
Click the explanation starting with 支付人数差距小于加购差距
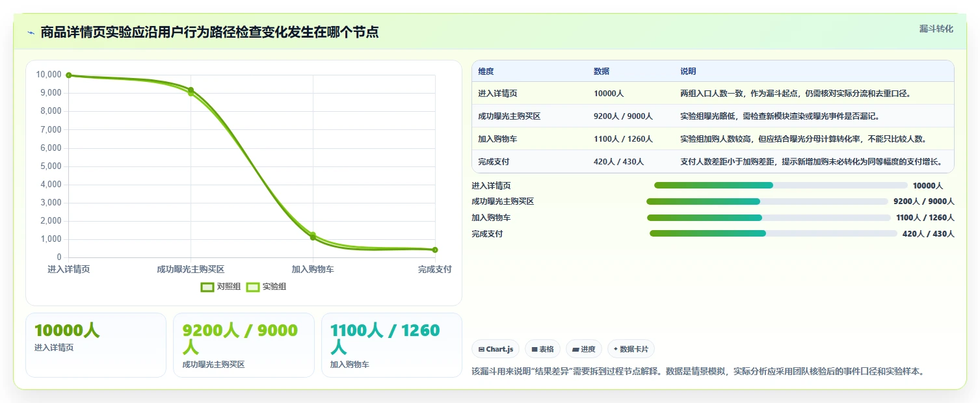811,162
